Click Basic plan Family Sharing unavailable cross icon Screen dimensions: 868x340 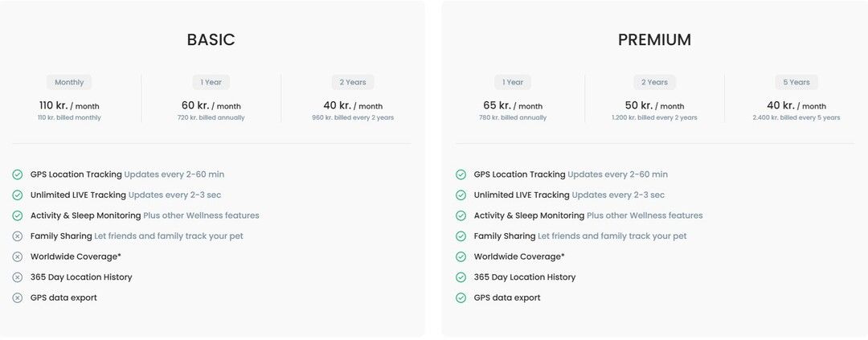18,236
